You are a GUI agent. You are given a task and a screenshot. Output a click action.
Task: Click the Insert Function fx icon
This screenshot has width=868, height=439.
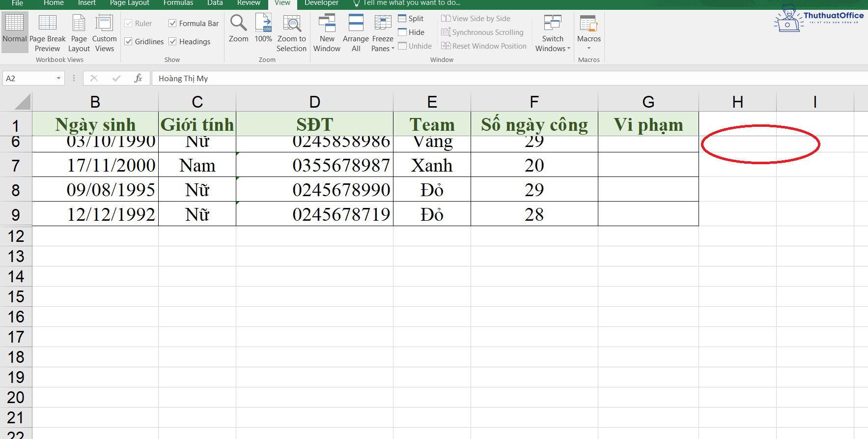[x=139, y=78]
